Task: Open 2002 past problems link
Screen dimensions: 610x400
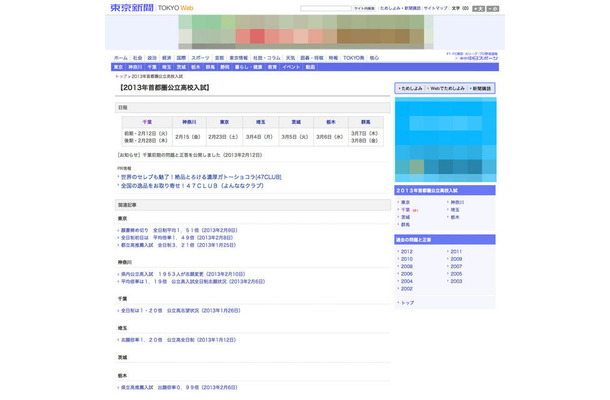Action: point(407,289)
